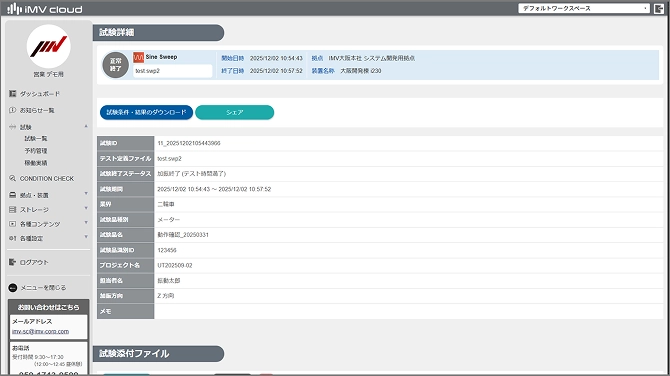Viewport: 670px width, 376px height.
Task: Click the シェア button
Action: click(235, 112)
